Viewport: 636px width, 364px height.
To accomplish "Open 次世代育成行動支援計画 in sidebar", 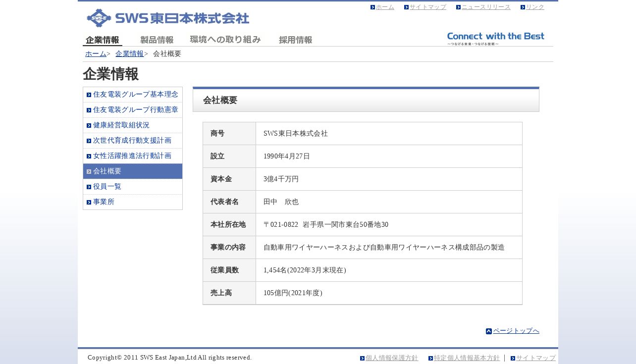I will pos(132,140).
